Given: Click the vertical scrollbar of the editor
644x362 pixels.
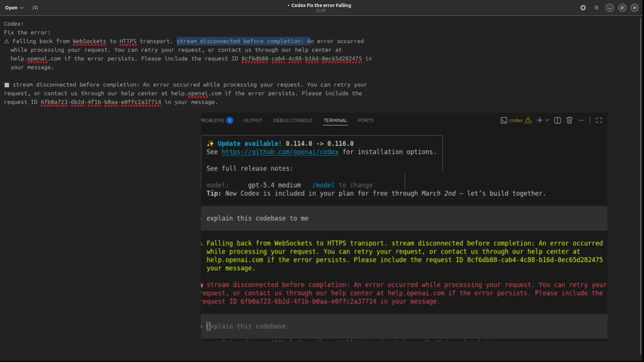Looking at the screenshot, I should coord(640,185).
